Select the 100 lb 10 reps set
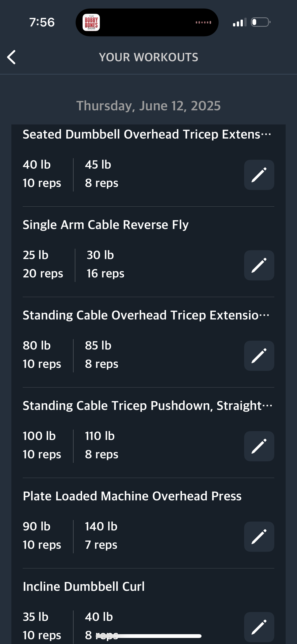The width and height of the screenshot is (297, 644). click(42, 445)
